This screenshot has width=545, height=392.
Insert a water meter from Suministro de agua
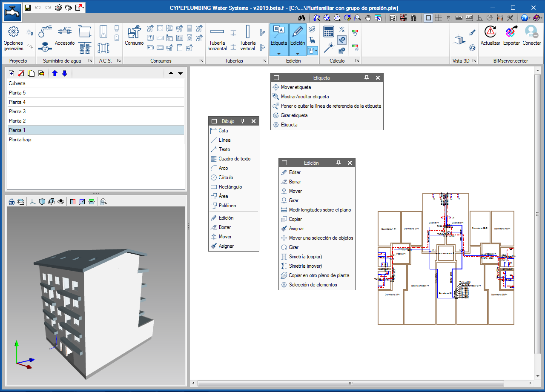tap(45, 48)
